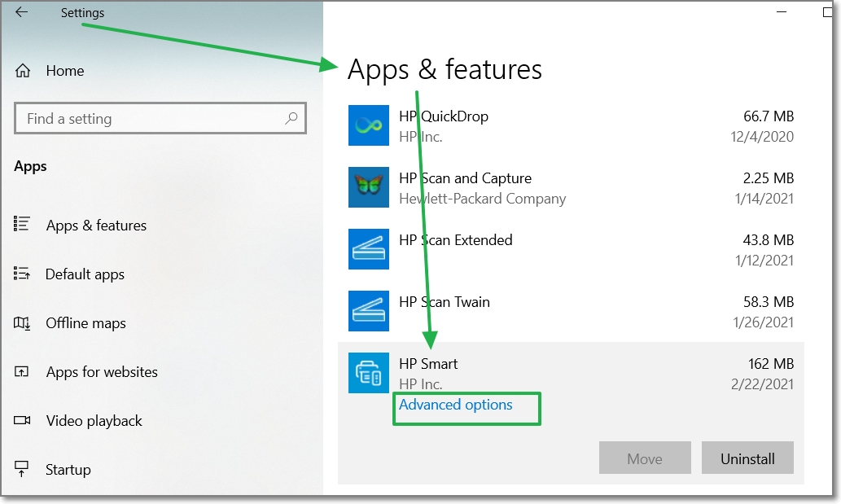Click the Hewlett-Packard Company publisher text
The height and width of the screenshot is (504, 841).
tap(482, 199)
